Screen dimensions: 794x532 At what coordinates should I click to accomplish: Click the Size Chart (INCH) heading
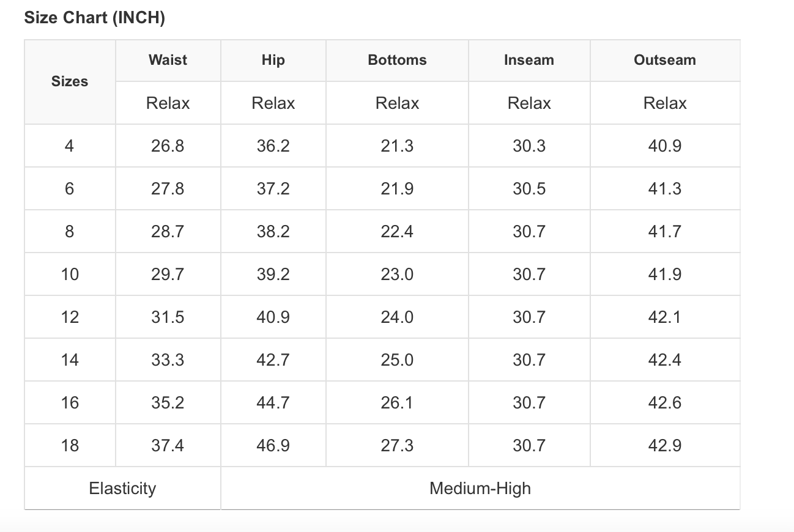95,18
